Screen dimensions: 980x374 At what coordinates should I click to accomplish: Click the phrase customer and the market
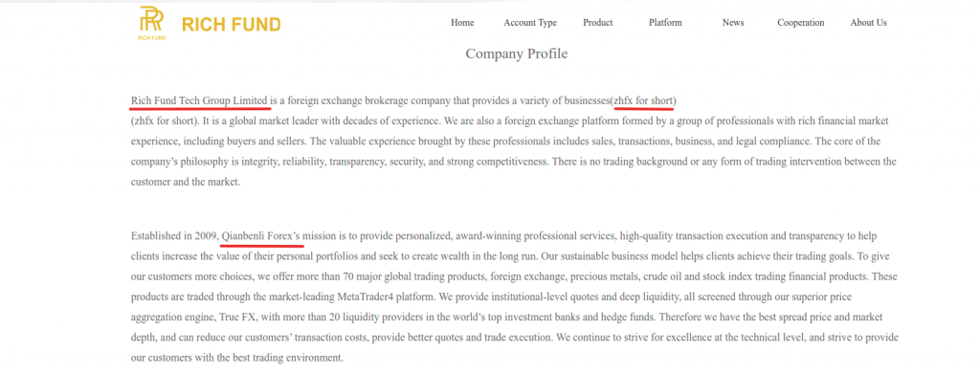[186, 182]
